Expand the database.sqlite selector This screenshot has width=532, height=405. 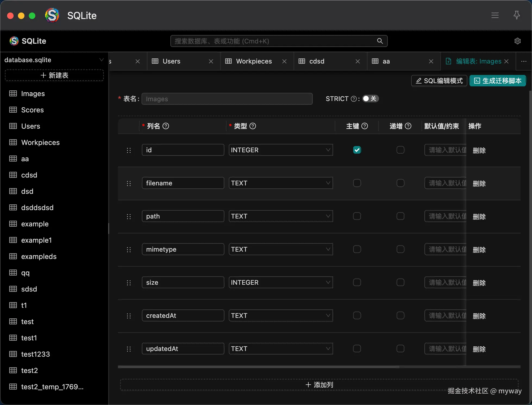click(54, 60)
